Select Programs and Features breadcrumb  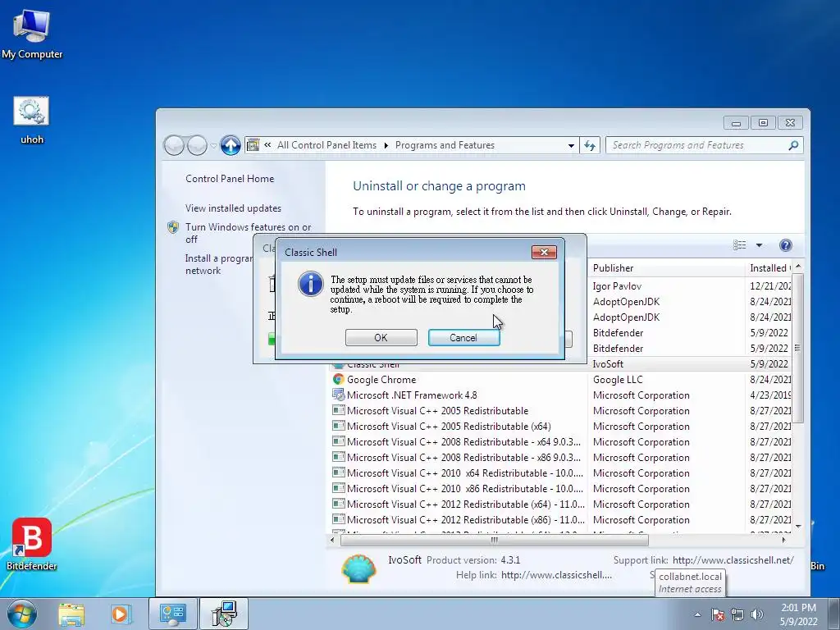click(x=445, y=145)
